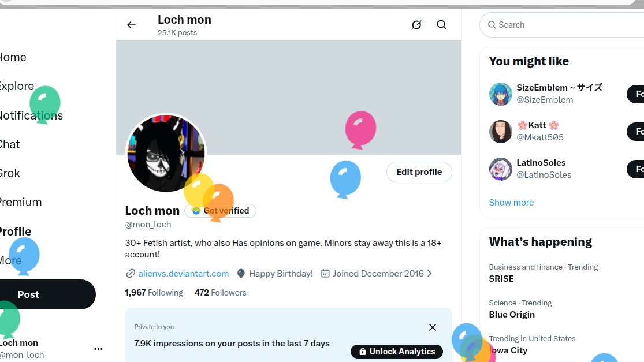
Task: Go back using the left arrow icon
Action: [x=131, y=25]
